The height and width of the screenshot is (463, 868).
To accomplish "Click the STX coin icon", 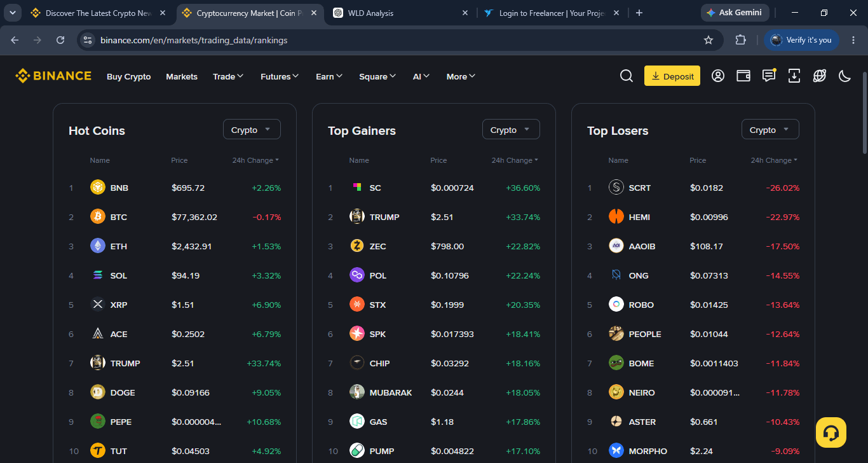I will 357,305.
